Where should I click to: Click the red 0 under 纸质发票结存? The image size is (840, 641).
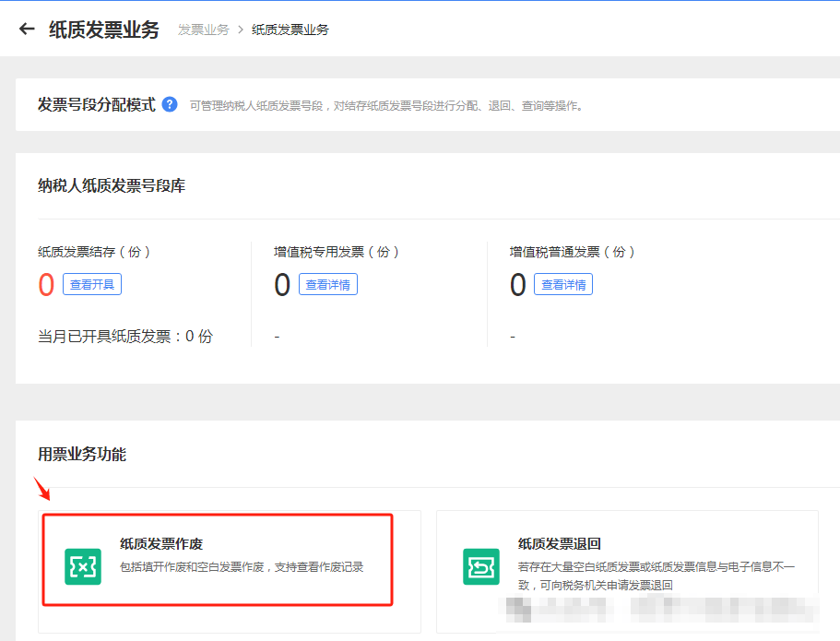(46, 286)
